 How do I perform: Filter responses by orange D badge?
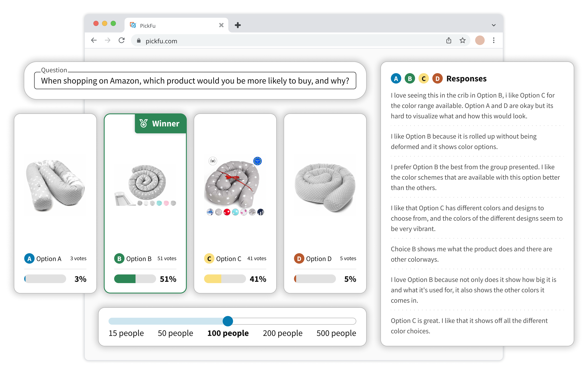(x=437, y=79)
